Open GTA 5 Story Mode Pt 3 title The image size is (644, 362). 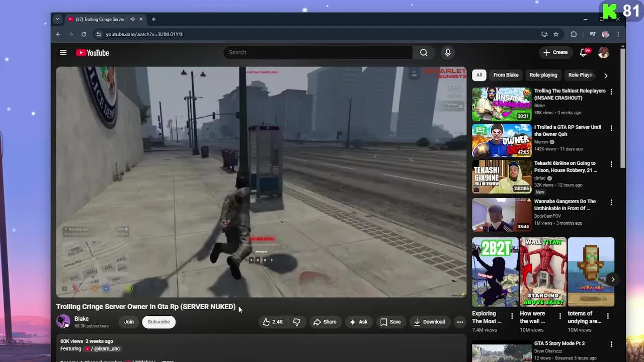point(559,343)
